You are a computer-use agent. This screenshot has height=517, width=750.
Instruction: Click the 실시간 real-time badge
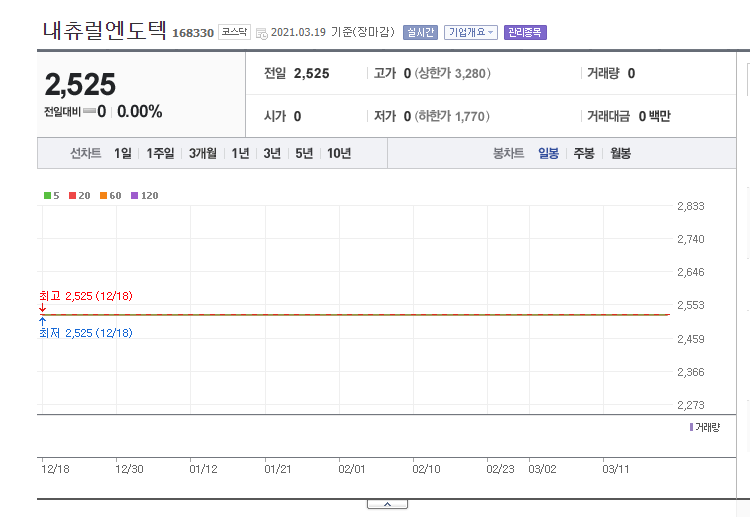(420, 33)
